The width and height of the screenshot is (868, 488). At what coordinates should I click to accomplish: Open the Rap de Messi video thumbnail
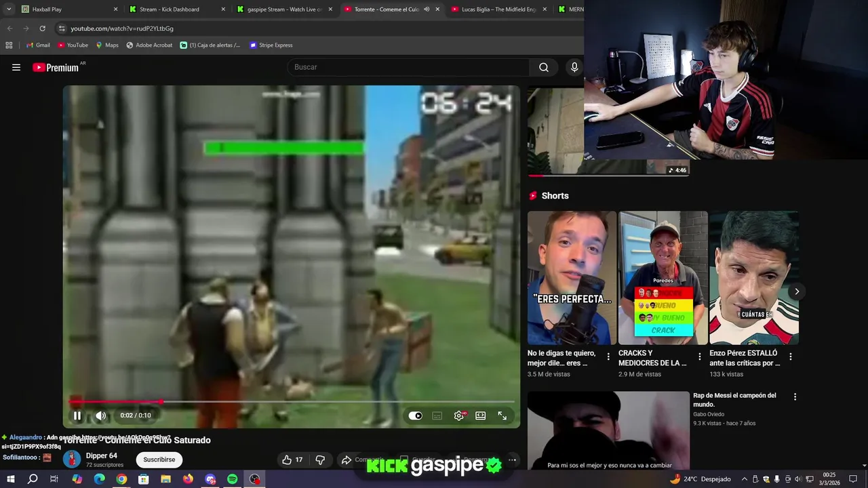tap(608, 430)
